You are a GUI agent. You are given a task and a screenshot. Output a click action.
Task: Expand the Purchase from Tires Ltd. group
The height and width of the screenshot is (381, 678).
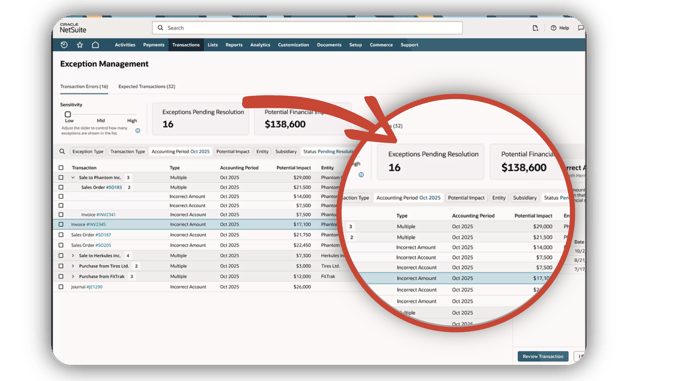(73, 266)
